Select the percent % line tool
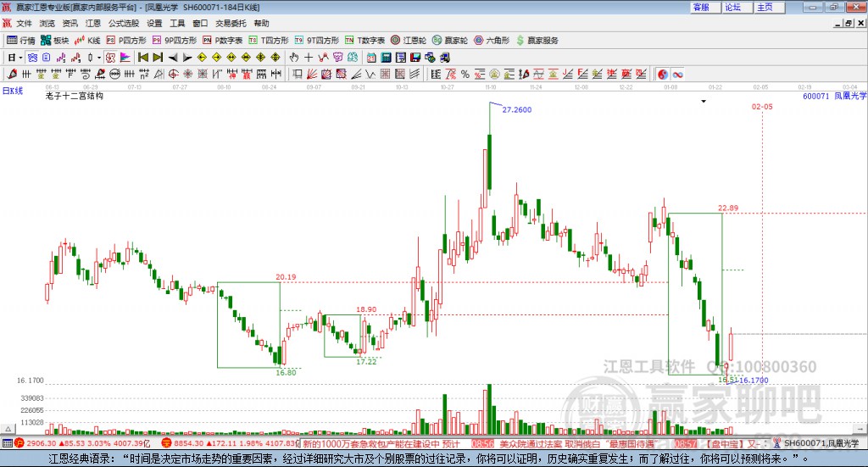The image size is (868, 467). [x=465, y=74]
